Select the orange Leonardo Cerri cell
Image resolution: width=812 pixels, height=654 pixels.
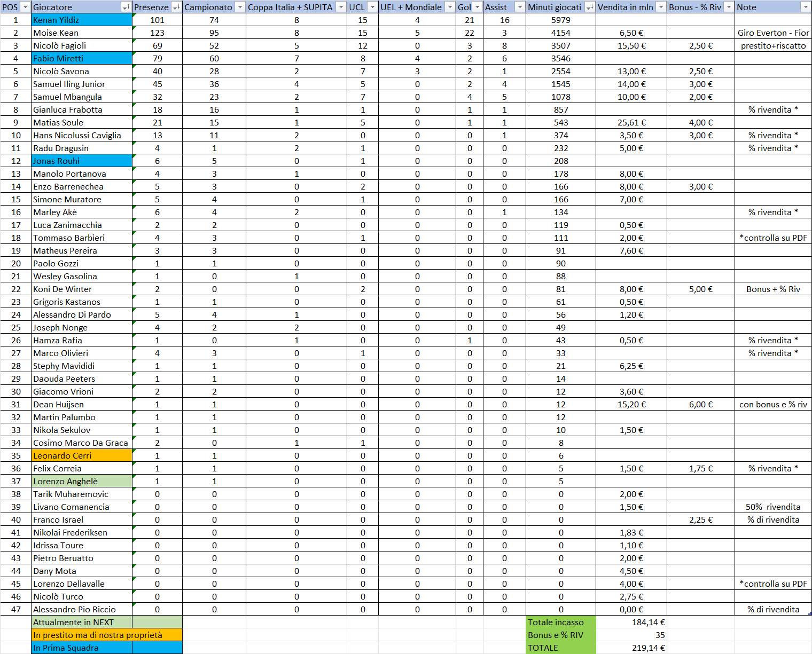coord(81,455)
